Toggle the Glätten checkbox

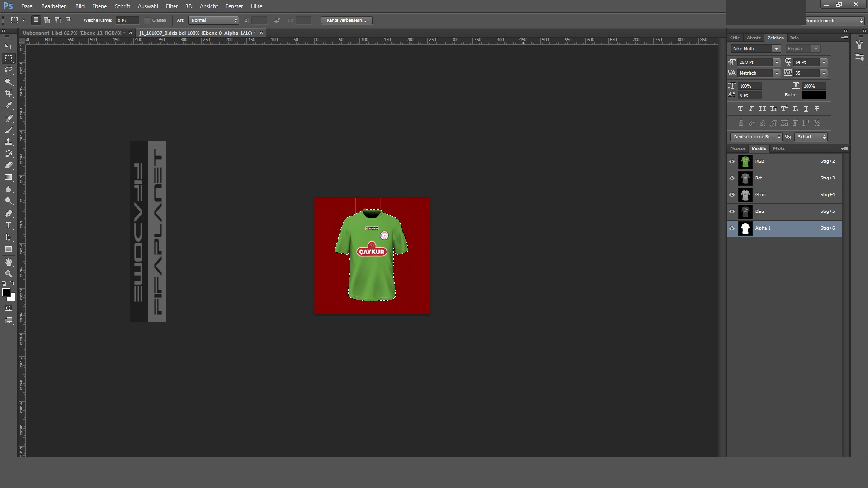pyautogui.click(x=147, y=20)
